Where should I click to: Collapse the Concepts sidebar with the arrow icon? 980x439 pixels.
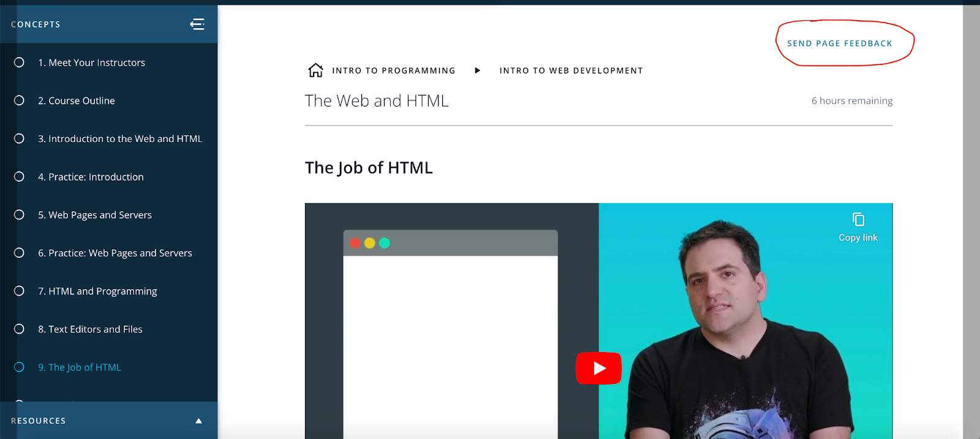pyautogui.click(x=197, y=24)
